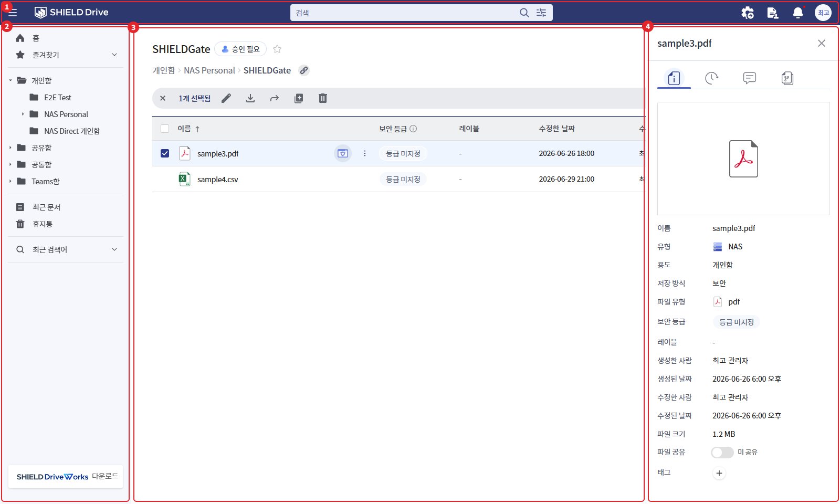This screenshot has height=504, width=840.
Task: Click the search magnifier icon
Action: [524, 13]
